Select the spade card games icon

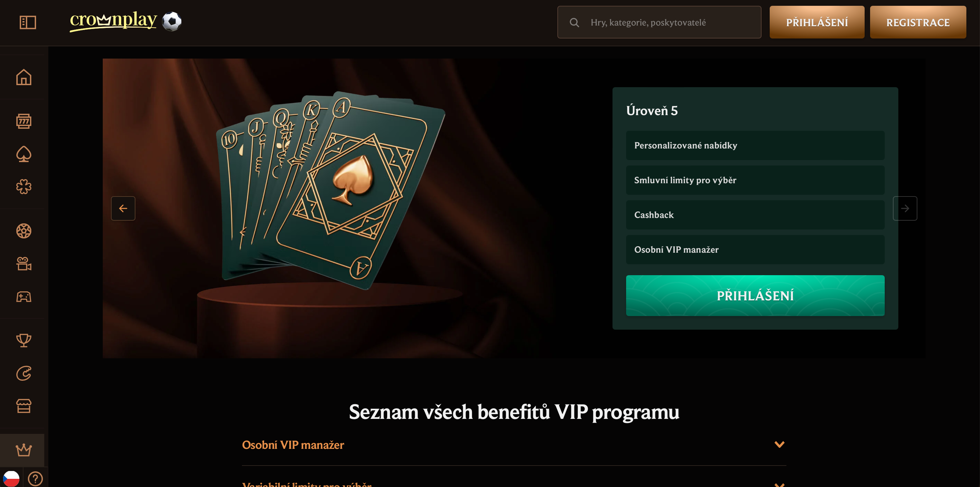point(23,154)
